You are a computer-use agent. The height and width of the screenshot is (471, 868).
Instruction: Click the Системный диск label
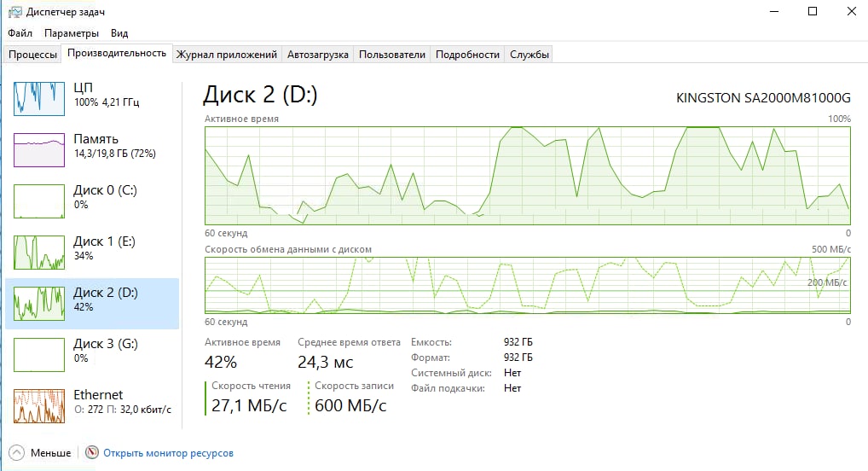click(x=451, y=373)
